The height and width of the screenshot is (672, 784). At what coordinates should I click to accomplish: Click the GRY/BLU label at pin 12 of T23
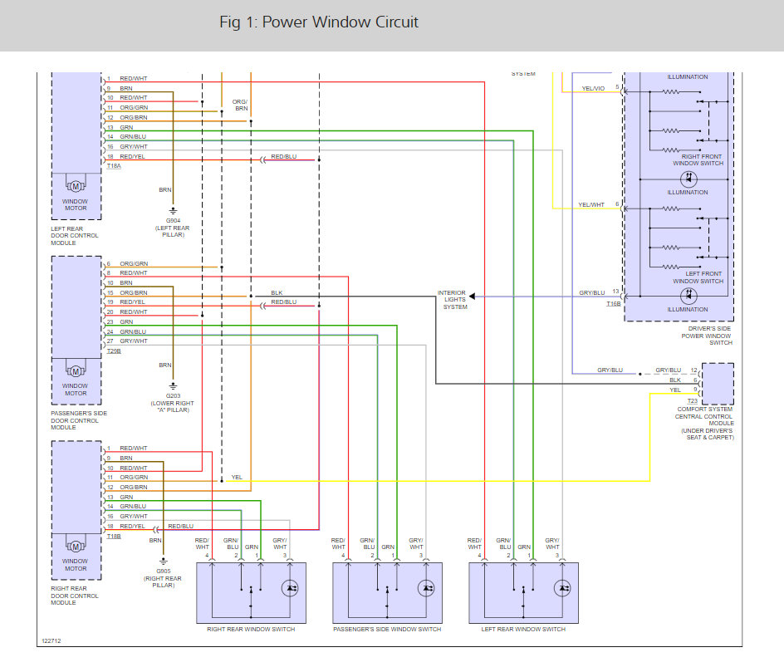click(669, 370)
